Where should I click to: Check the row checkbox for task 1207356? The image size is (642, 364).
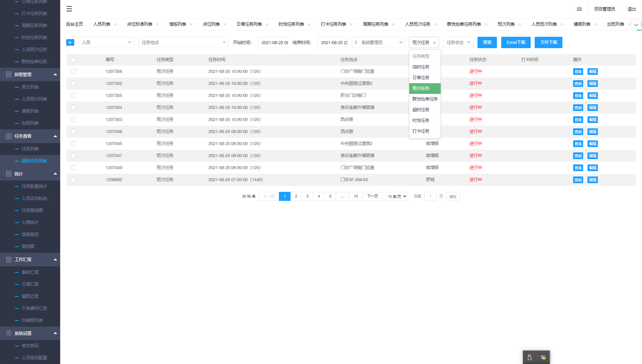tap(73, 72)
